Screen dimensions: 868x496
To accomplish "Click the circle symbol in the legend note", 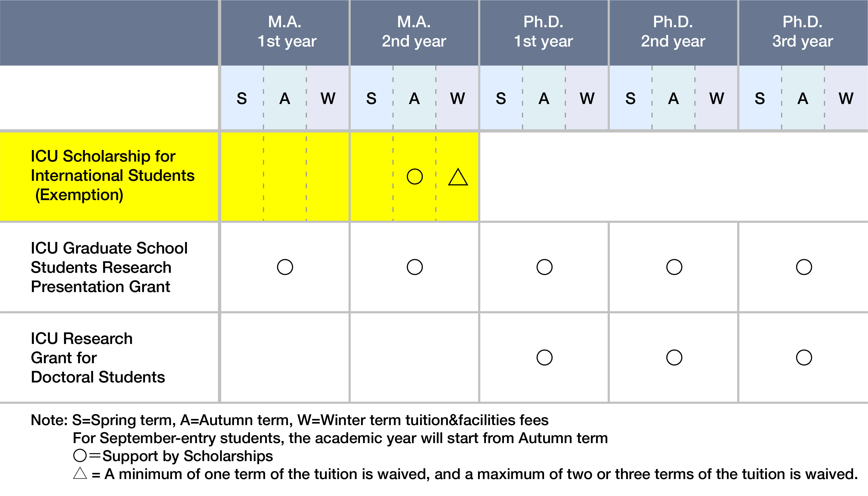I will (80, 455).
